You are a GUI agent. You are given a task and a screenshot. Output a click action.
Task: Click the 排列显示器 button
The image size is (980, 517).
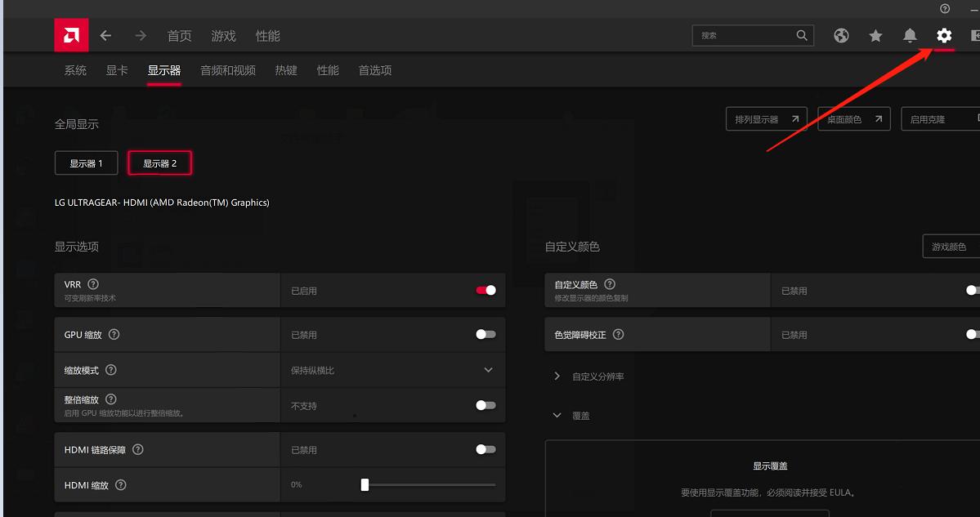point(766,118)
